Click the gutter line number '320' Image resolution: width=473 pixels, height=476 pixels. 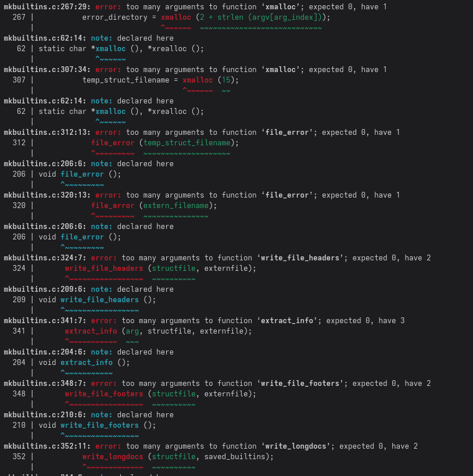tap(19, 206)
